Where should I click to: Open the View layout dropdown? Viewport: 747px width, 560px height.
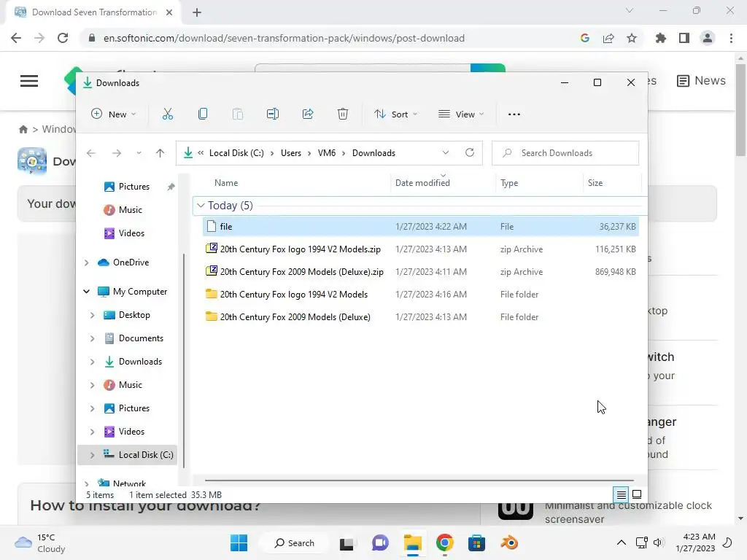click(461, 114)
